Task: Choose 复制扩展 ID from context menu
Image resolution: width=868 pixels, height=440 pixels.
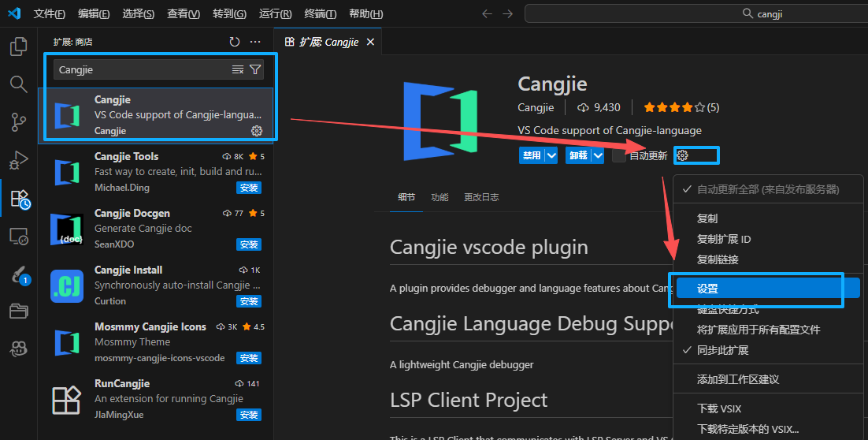Action: 768,240
